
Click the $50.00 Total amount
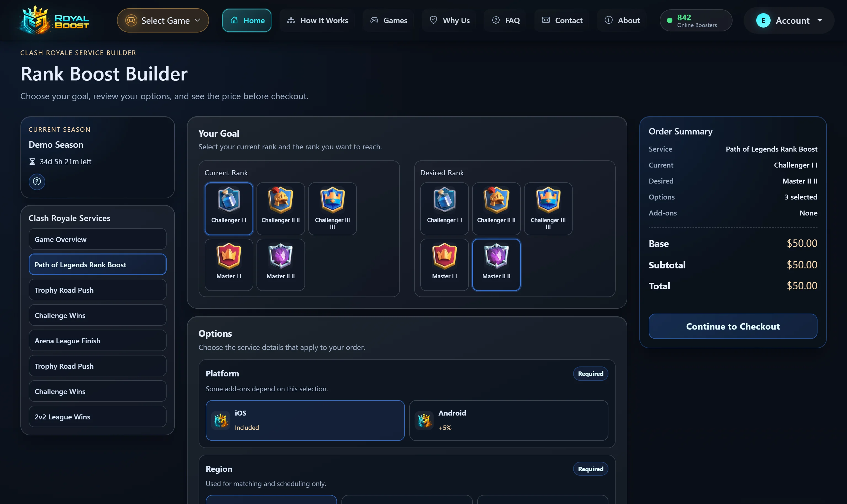point(802,286)
